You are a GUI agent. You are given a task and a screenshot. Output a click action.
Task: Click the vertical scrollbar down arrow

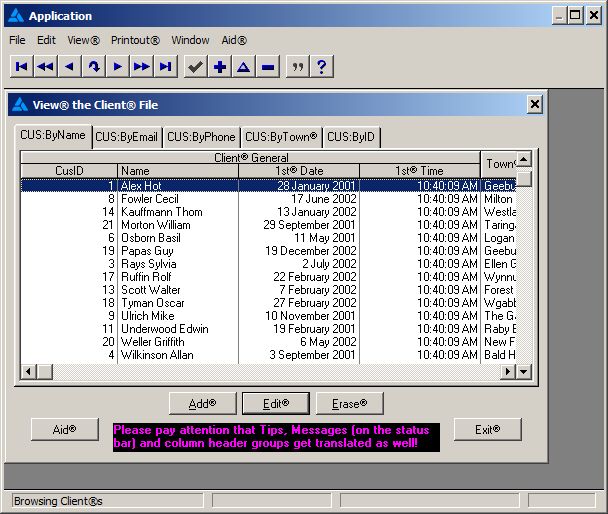[523, 372]
